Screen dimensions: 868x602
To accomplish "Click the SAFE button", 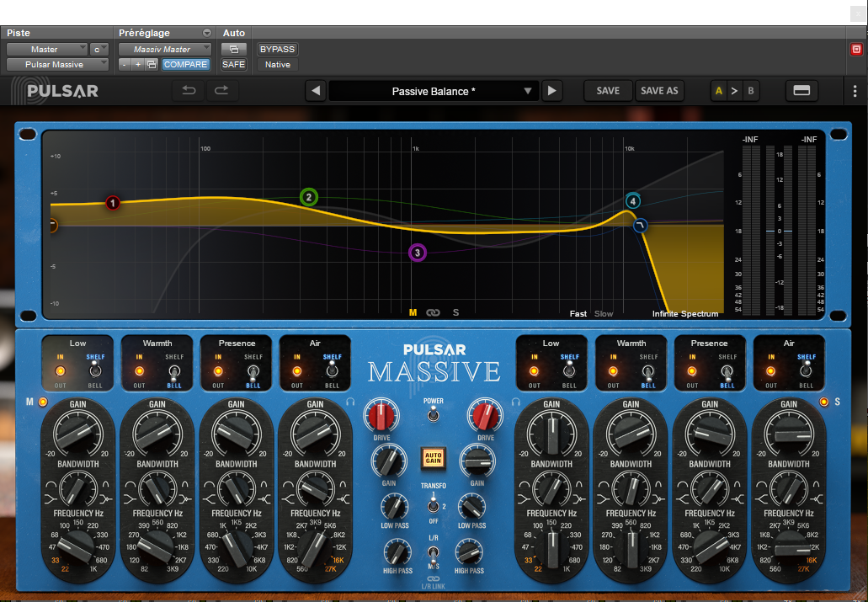I will pos(233,65).
